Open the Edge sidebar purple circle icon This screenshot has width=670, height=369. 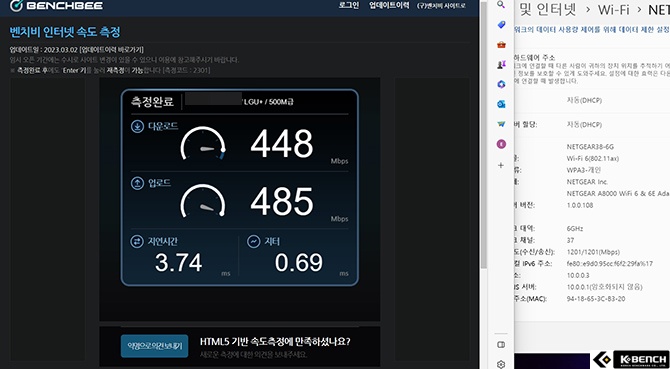pos(502,144)
